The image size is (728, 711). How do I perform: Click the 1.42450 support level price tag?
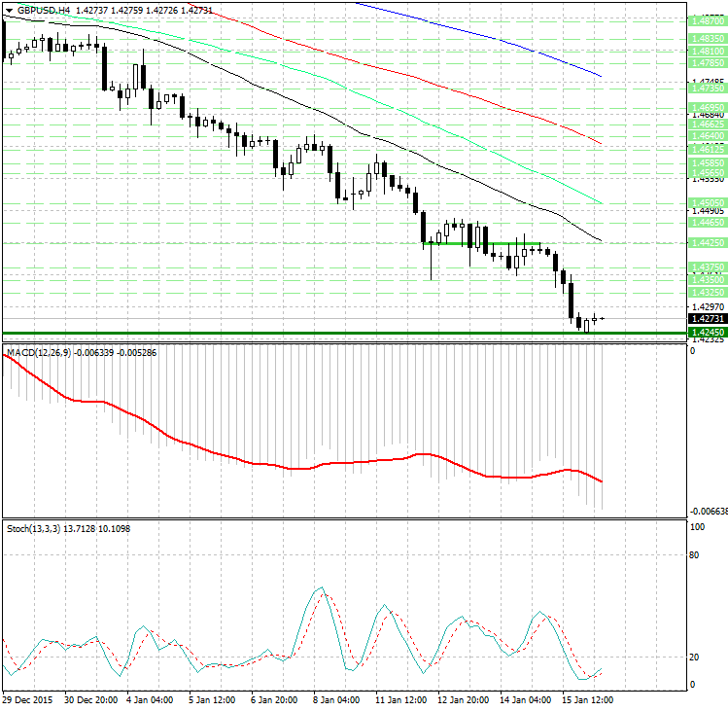tap(708, 333)
